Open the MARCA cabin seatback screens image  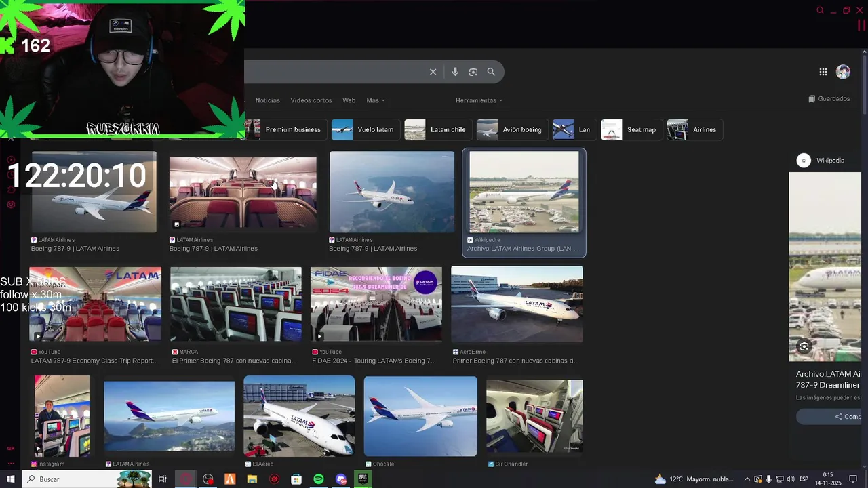(236, 304)
